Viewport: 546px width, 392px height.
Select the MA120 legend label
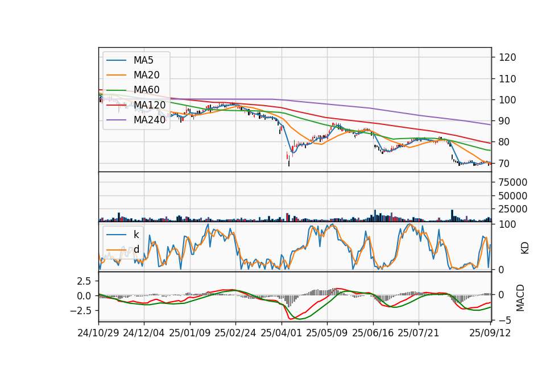coord(150,105)
